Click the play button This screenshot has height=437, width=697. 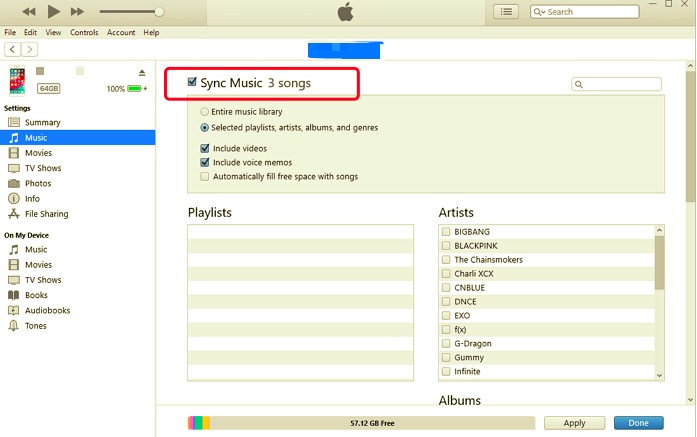tap(53, 12)
